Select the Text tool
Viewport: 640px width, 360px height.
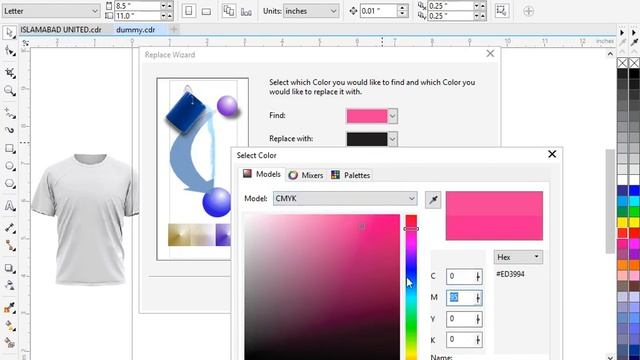tap(9, 205)
